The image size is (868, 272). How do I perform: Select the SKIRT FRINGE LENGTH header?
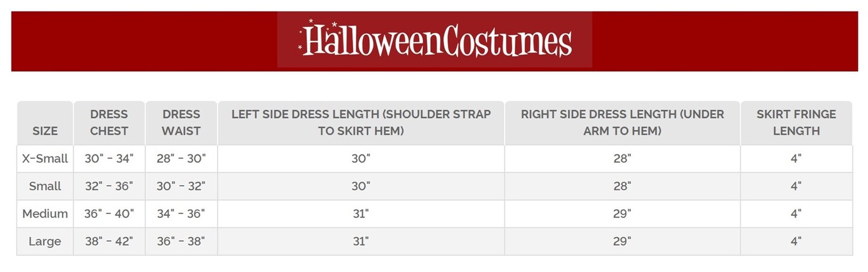[x=796, y=122]
